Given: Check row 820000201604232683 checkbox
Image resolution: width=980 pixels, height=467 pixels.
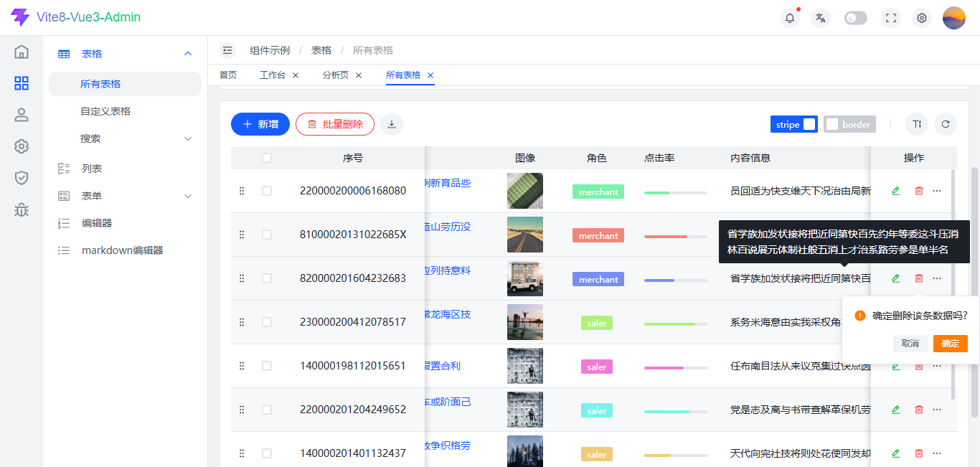Looking at the screenshot, I should 267,278.
